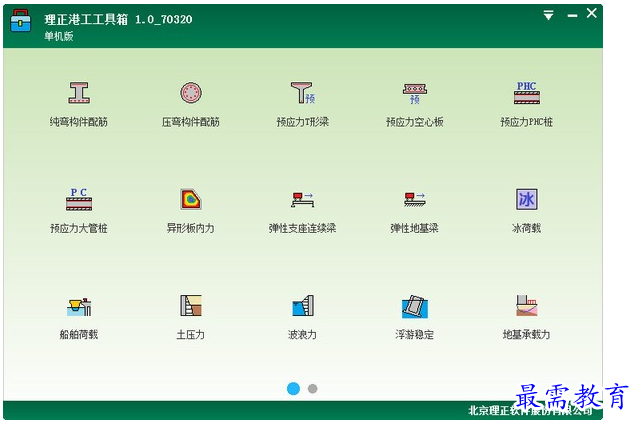Launch the 冰荷载 ice load icon

pyautogui.click(x=526, y=199)
